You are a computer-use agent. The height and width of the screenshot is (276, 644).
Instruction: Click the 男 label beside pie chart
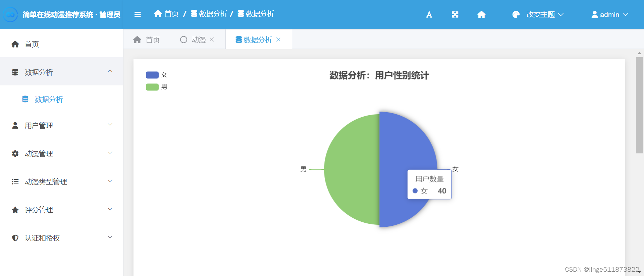303,169
